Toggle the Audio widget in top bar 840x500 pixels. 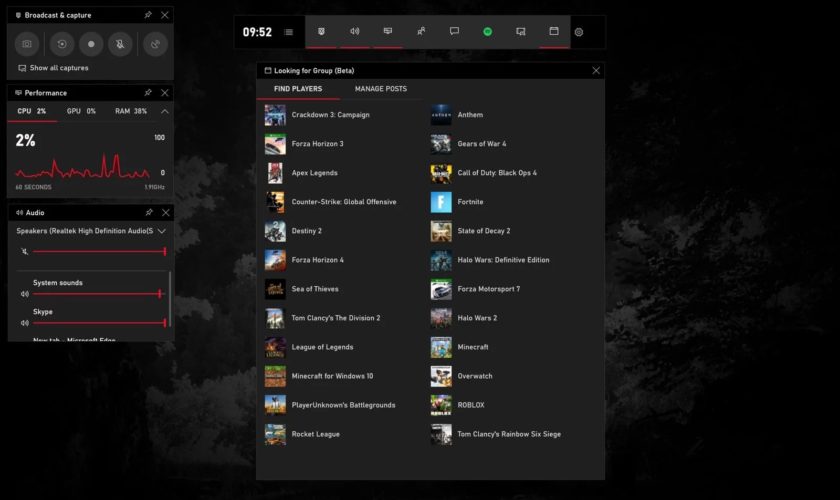(x=355, y=32)
